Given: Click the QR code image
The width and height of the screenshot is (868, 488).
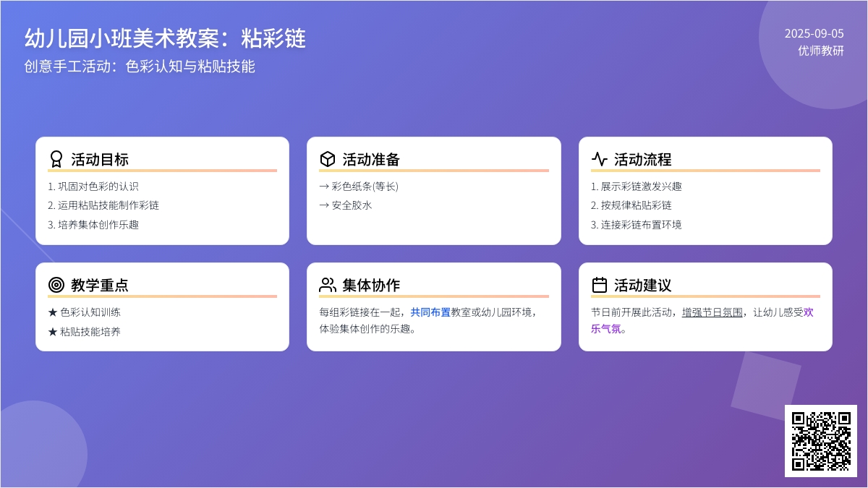Looking at the screenshot, I should (x=821, y=440).
